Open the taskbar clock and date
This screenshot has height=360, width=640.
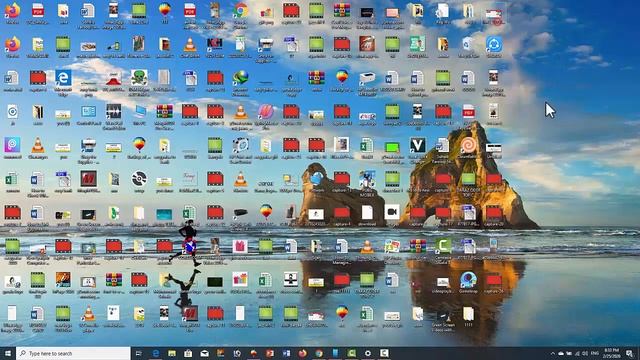coord(611,353)
